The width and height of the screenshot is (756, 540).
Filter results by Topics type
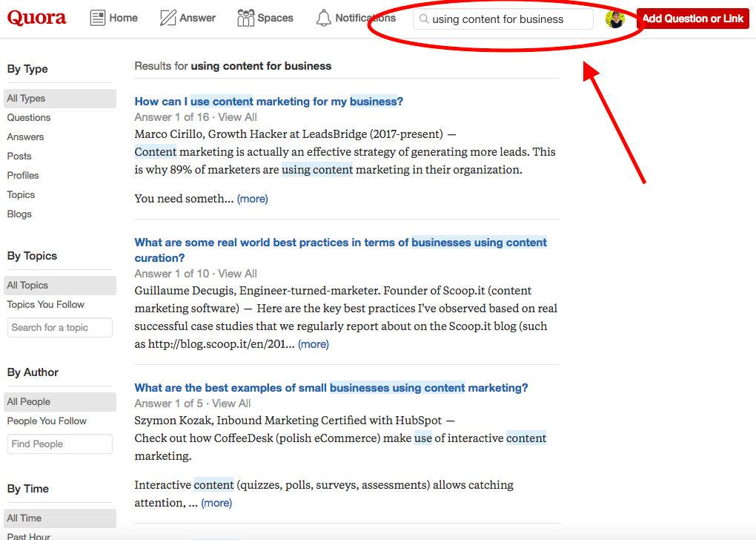pyautogui.click(x=21, y=195)
